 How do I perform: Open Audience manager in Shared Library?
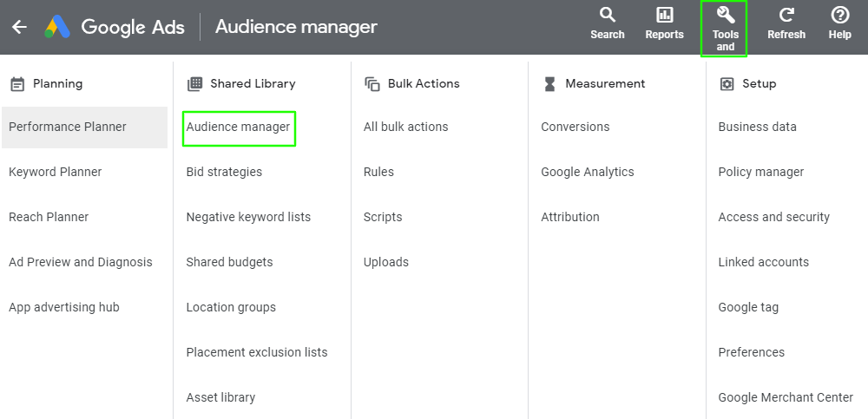(239, 128)
